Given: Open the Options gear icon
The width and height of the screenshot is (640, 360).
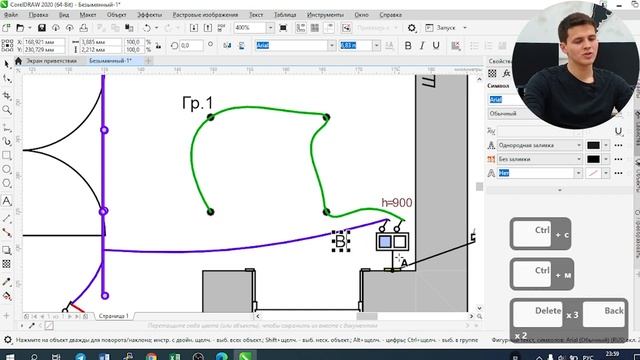Looking at the screenshot, I should 412,28.
